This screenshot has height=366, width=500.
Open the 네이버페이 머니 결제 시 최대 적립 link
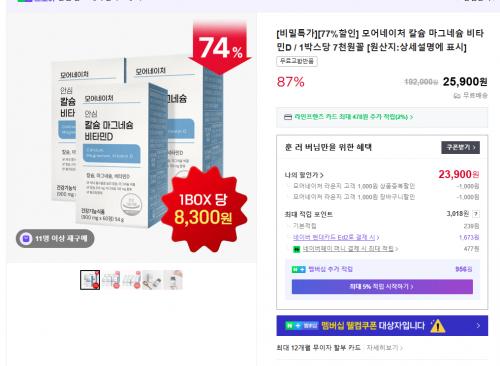(x=350, y=249)
